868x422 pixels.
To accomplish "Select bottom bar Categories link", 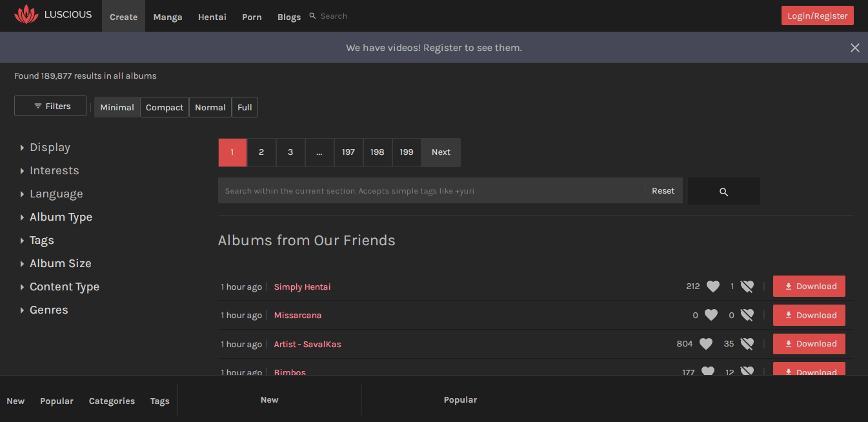I will coord(112,401).
